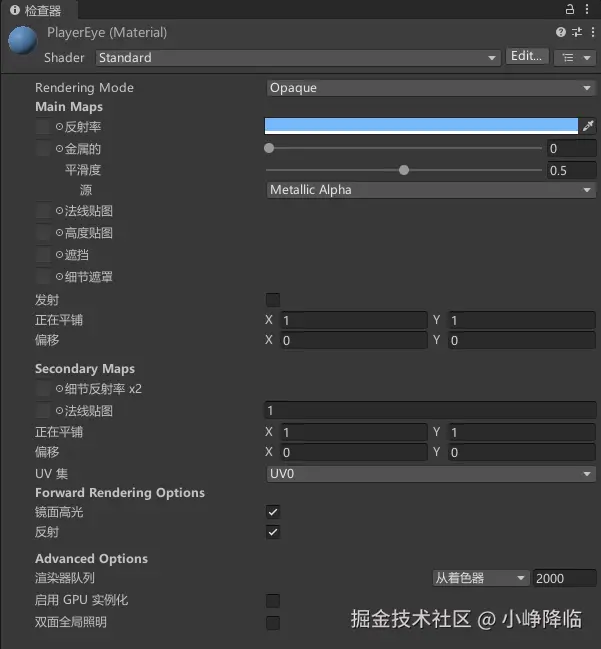Image resolution: width=601 pixels, height=649 pixels.
Task: Click the 高度贴图 texture picker circle
Action: coord(59,233)
